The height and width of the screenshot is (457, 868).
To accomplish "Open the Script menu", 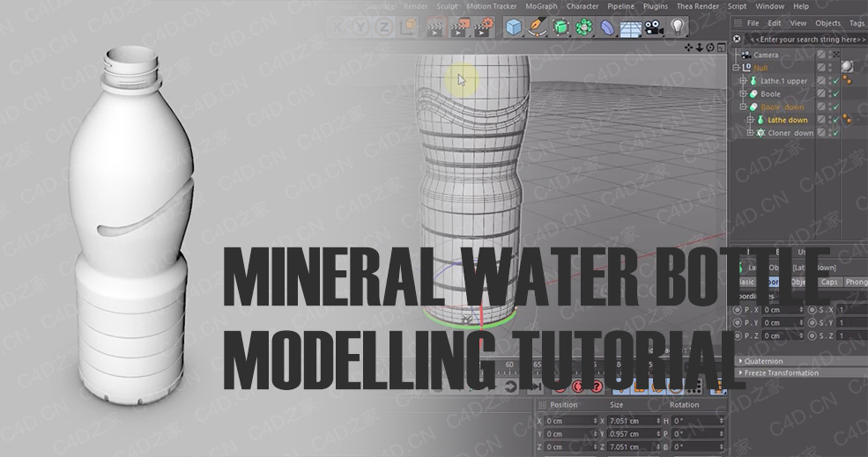I will pos(737,6).
